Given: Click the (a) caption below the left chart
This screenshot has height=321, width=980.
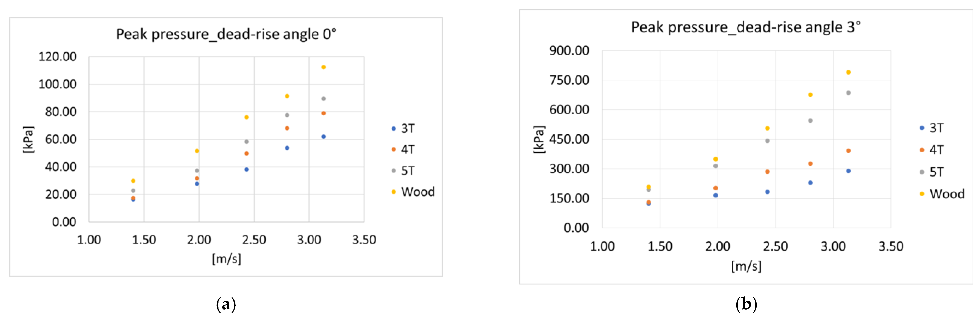Looking at the screenshot, I should click(226, 304).
